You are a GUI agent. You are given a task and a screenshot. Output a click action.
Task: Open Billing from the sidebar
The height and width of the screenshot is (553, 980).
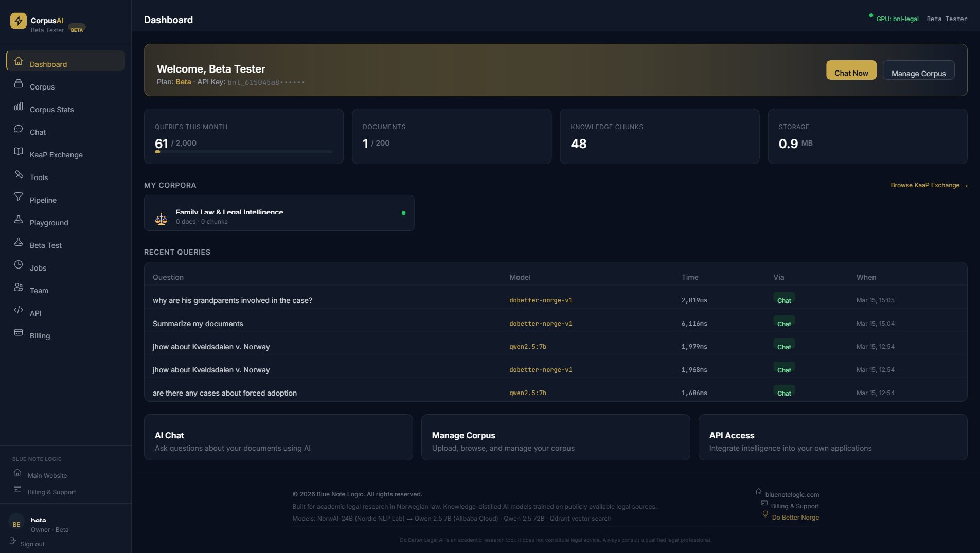(39, 335)
